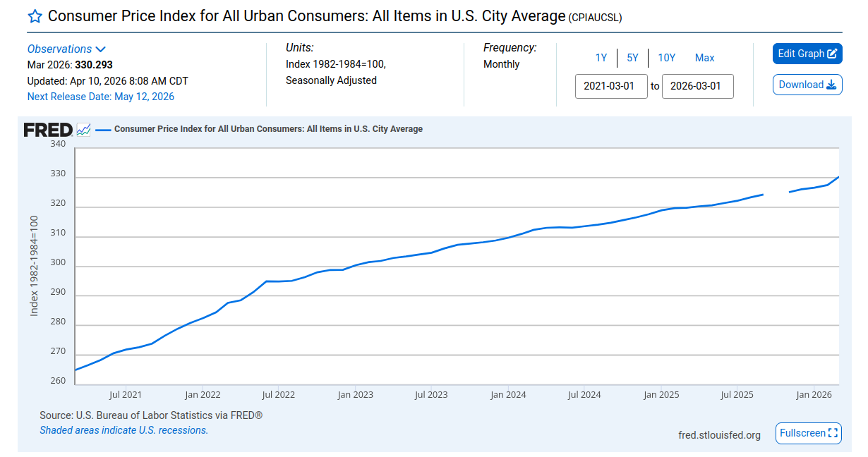This screenshot has width=868, height=457.
Task: Click the Jul 2023 x-axis label
Action: pos(431,395)
